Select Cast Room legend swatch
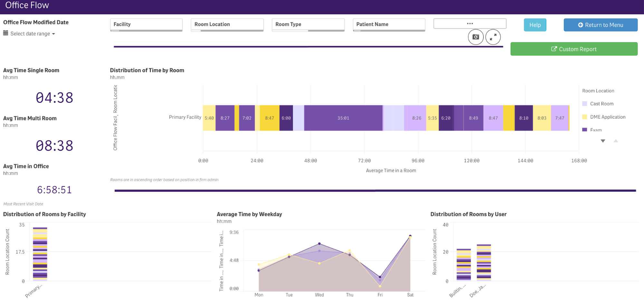This screenshot has width=644, height=300. click(584, 104)
